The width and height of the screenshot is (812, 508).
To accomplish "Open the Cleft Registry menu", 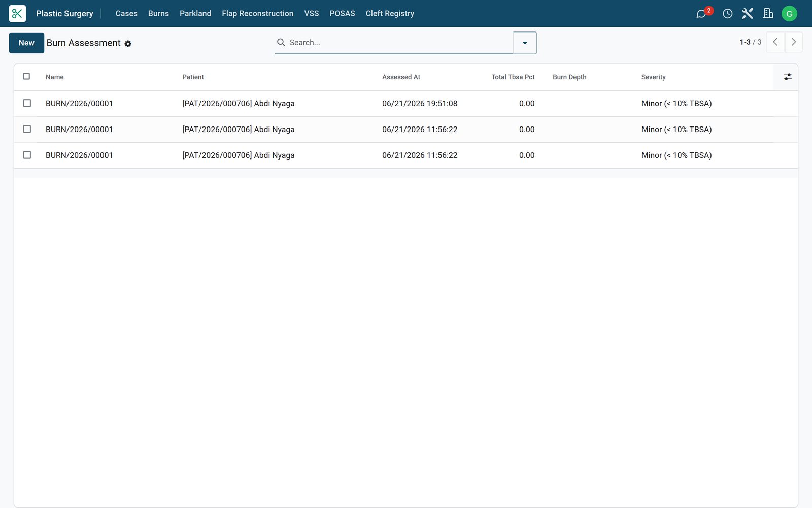I will [390, 13].
